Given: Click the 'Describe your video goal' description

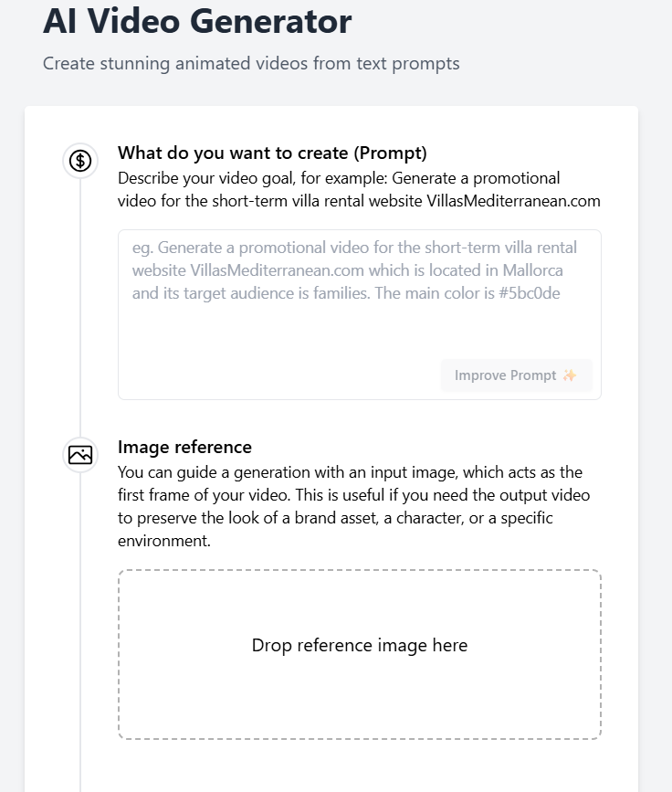Looking at the screenshot, I should tap(339, 177).
